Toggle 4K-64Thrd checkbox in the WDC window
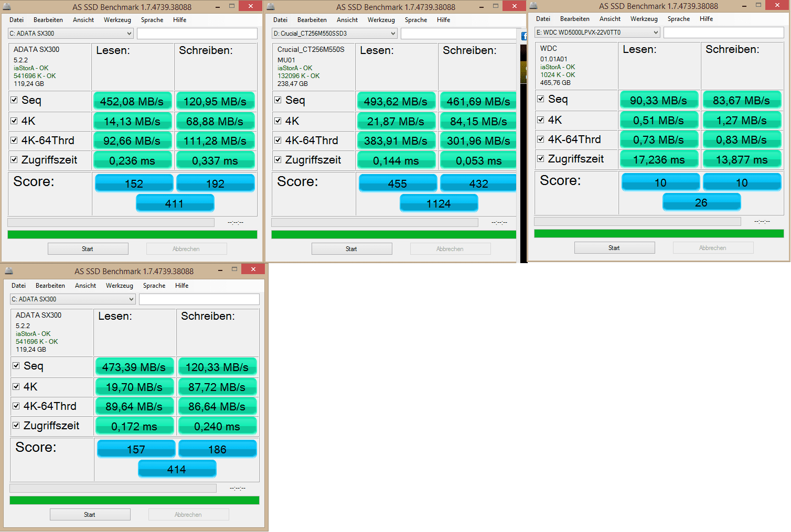This screenshot has width=791, height=532. click(541, 139)
